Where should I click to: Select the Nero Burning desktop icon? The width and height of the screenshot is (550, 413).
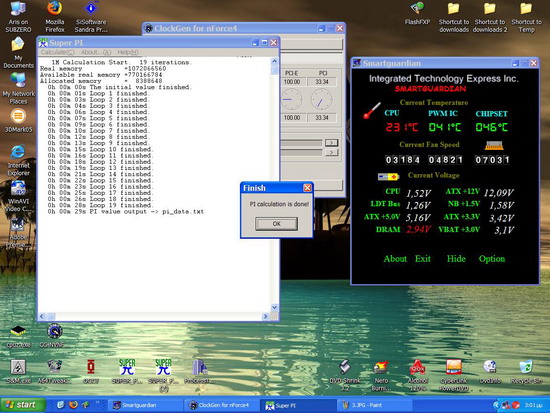pyautogui.click(x=381, y=375)
